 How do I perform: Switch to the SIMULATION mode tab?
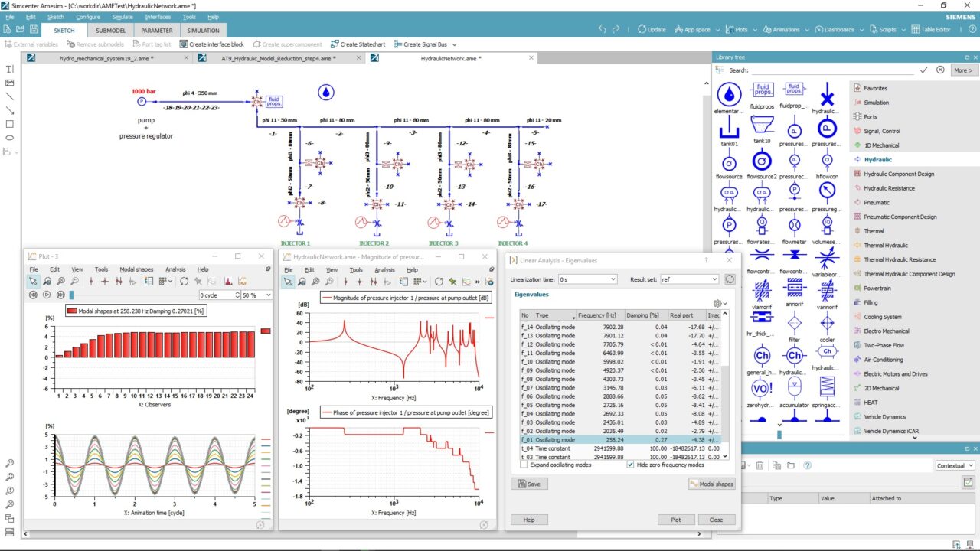[x=203, y=30]
